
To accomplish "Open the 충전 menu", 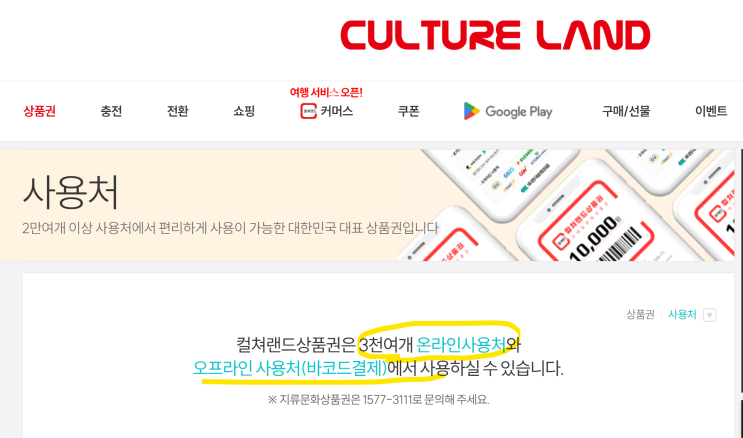I will [x=111, y=111].
